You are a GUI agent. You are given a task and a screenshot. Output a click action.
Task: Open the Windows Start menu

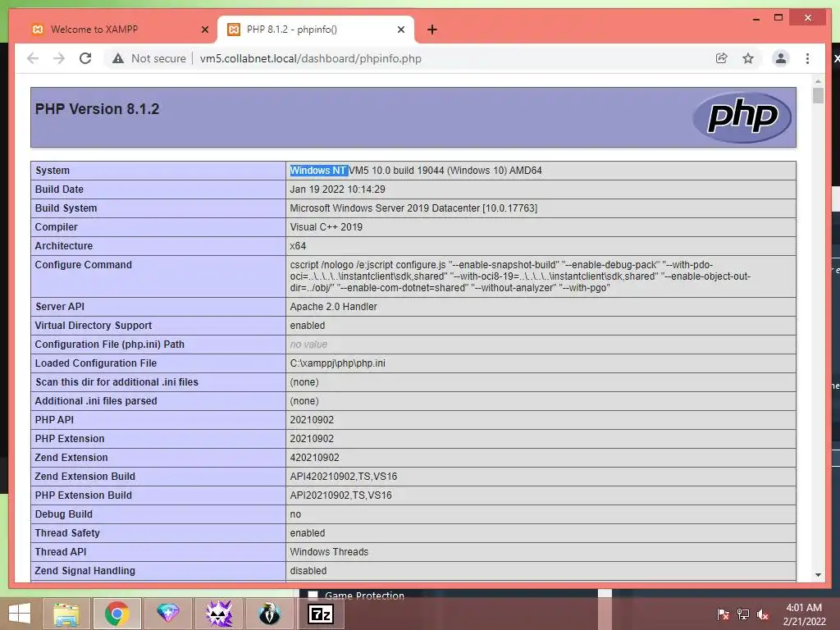coord(20,614)
